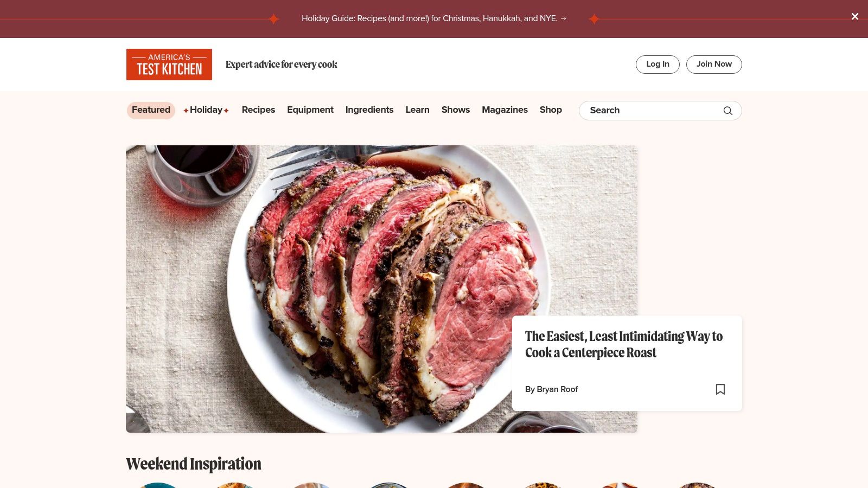This screenshot has height=488, width=868.
Task: Navigate to Shows
Action: point(456,110)
